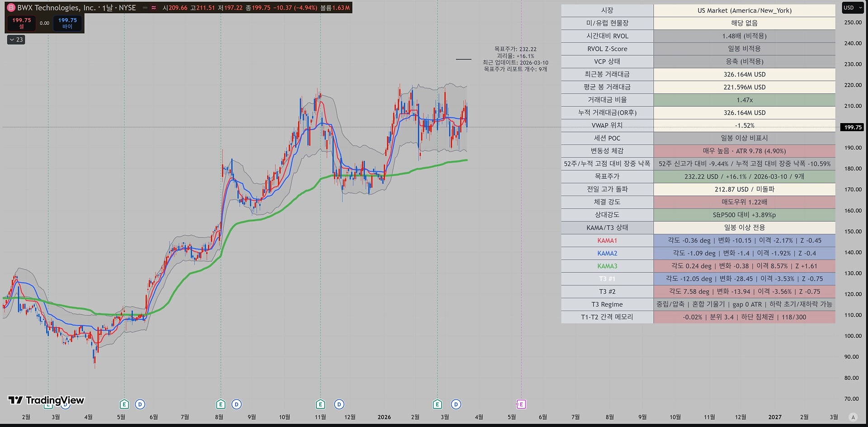Expand the collapsed 23 indicators legend
This screenshot has height=427, width=868.
coord(16,40)
